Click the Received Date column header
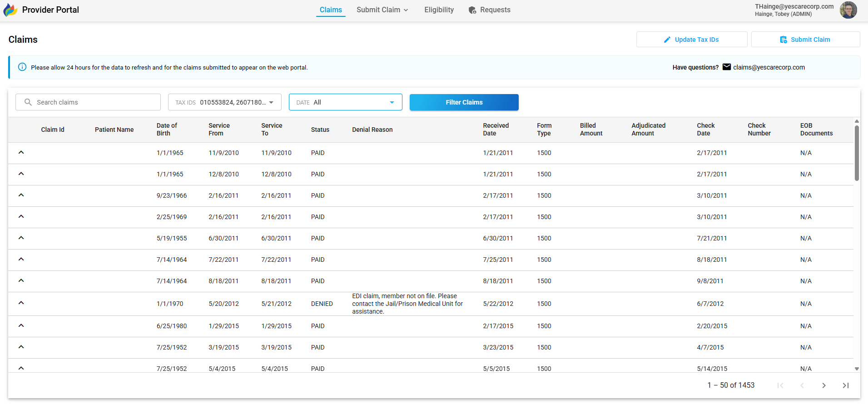 (x=496, y=130)
